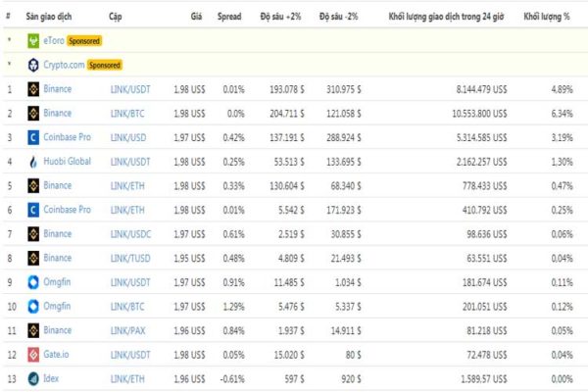Select the 288.924 $ depth value
The width and height of the screenshot is (588, 392).
(344, 137)
